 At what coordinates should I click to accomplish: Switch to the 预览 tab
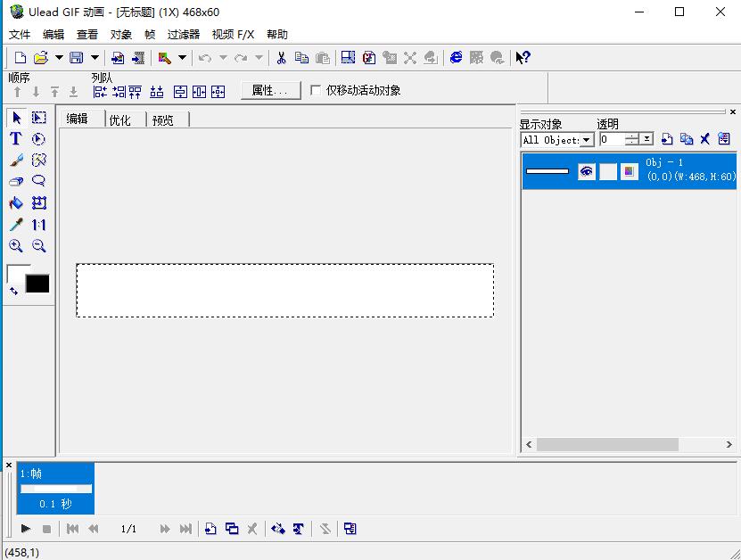point(163,120)
